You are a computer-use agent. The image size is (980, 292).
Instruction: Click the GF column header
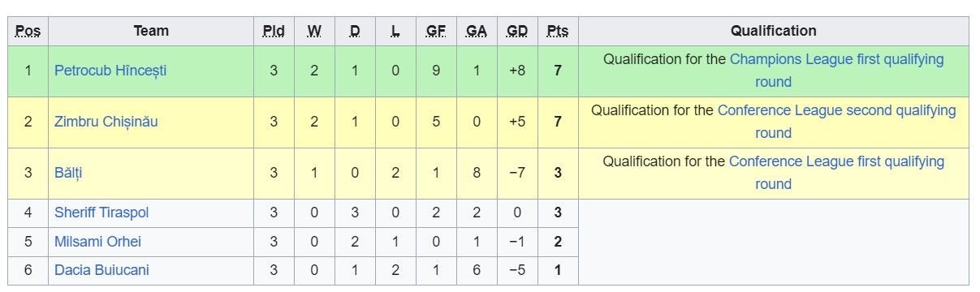coord(436,32)
